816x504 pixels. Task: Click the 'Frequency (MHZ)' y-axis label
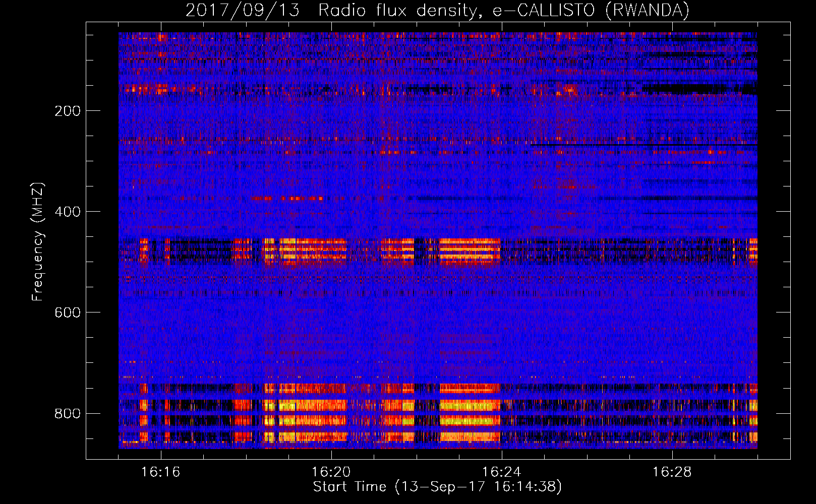(x=38, y=241)
